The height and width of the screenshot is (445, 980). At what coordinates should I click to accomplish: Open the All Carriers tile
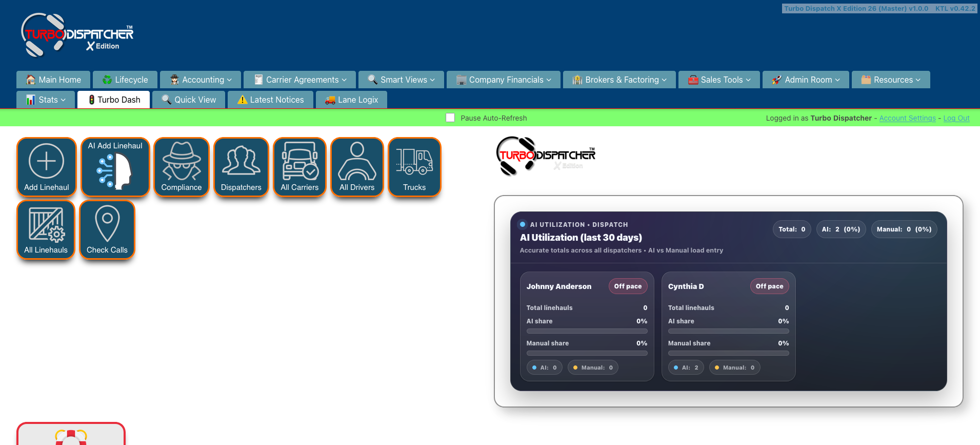(x=299, y=167)
